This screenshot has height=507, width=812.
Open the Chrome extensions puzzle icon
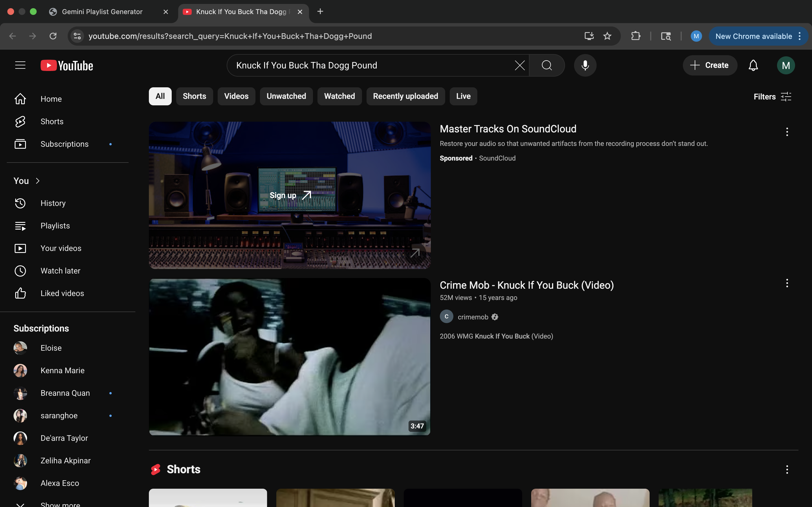636,36
